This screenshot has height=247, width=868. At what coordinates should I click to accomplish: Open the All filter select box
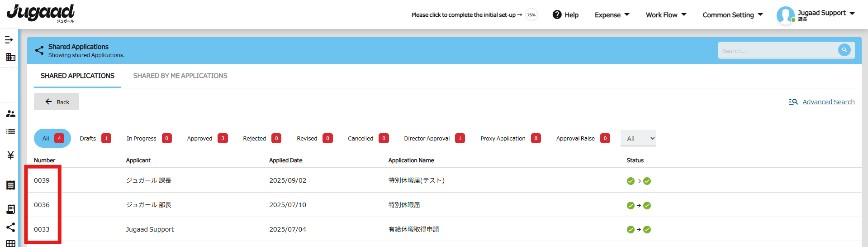pos(638,138)
